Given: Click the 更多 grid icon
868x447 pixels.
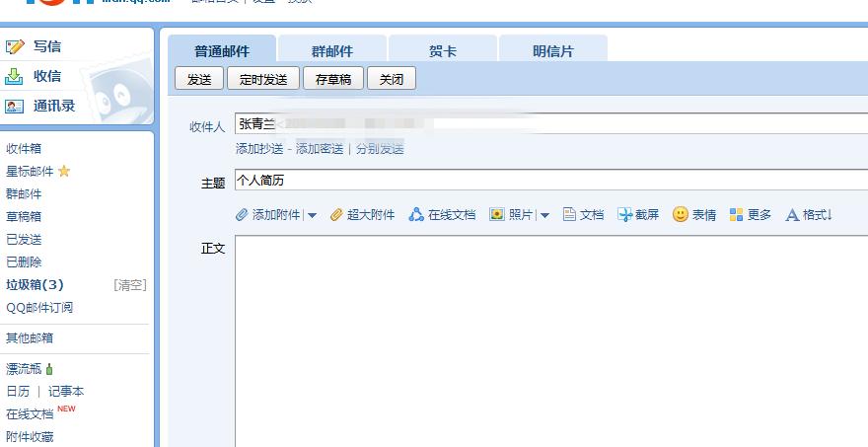Looking at the screenshot, I should 736,215.
